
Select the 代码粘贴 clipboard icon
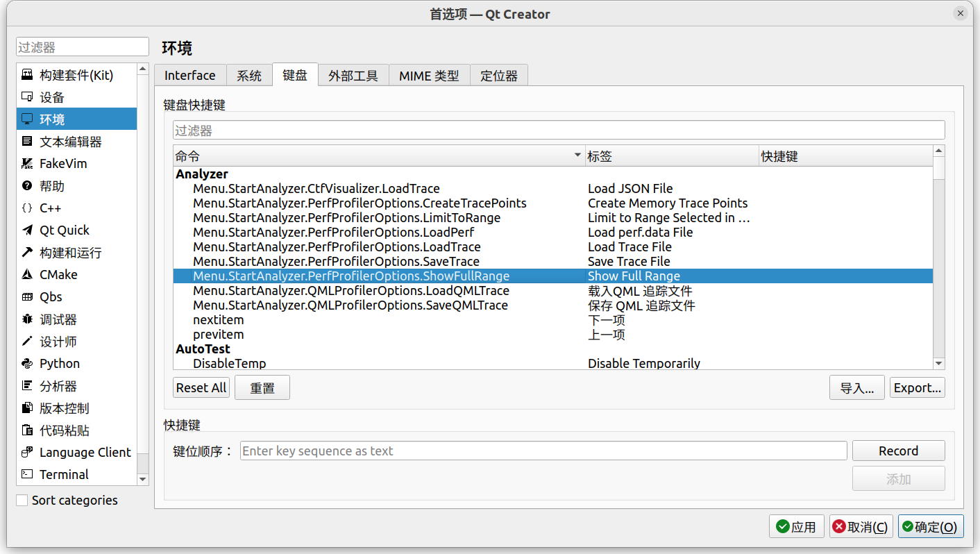[27, 430]
